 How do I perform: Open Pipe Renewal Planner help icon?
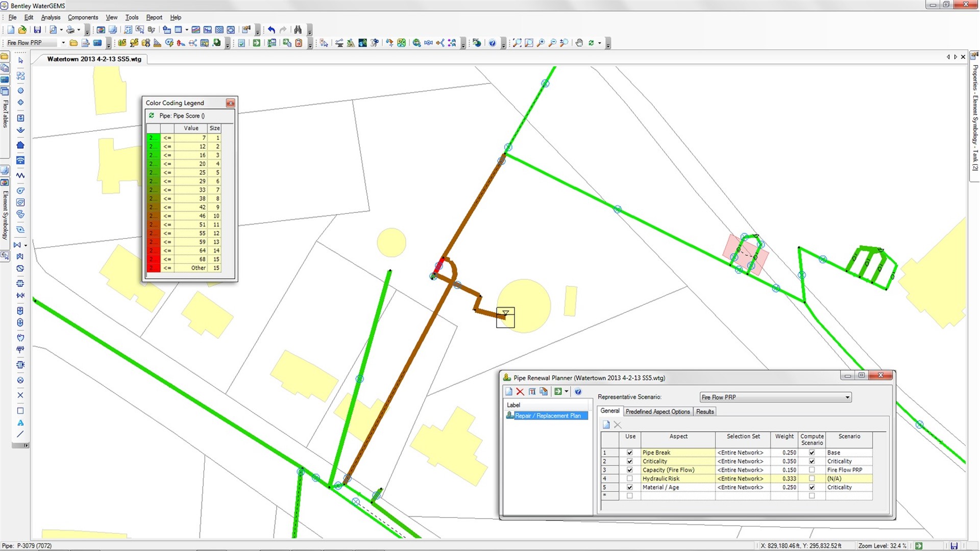coord(578,392)
